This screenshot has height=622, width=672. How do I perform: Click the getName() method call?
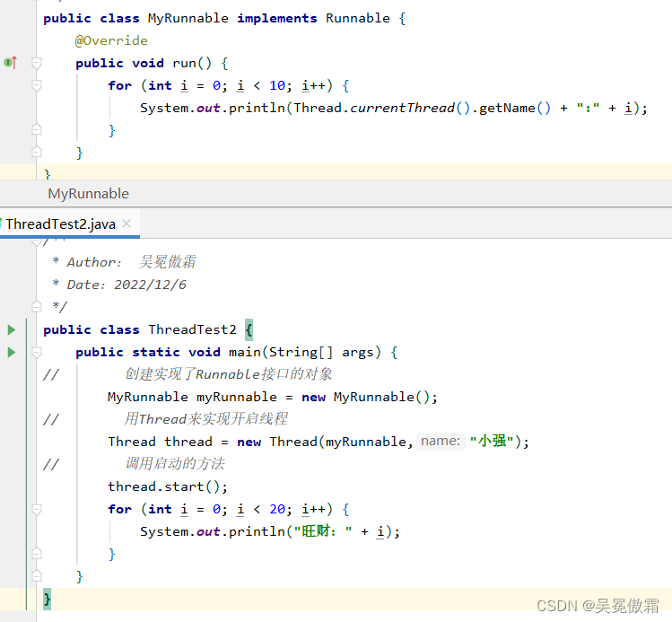pyautogui.click(x=515, y=108)
